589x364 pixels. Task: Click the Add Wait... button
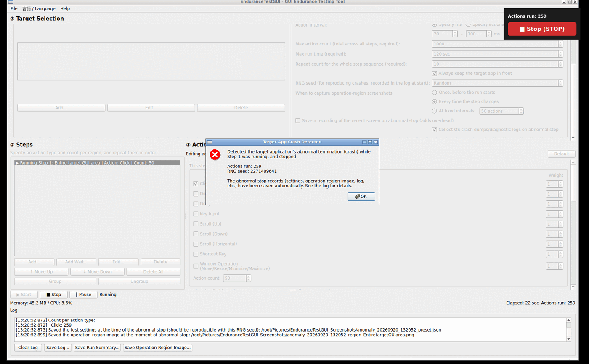(76, 262)
